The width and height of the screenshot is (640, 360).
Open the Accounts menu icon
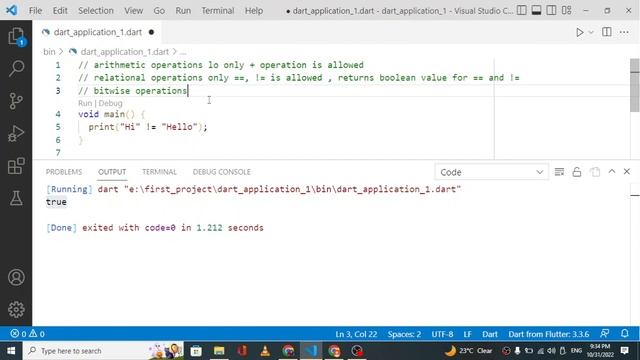coord(16,278)
